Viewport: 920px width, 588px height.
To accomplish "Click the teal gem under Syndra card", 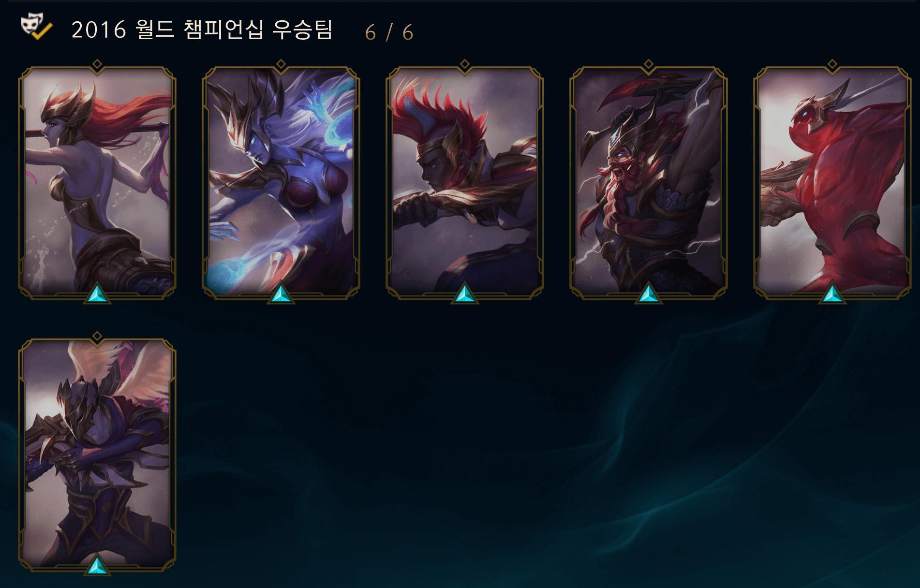I will pyautogui.click(x=281, y=293).
